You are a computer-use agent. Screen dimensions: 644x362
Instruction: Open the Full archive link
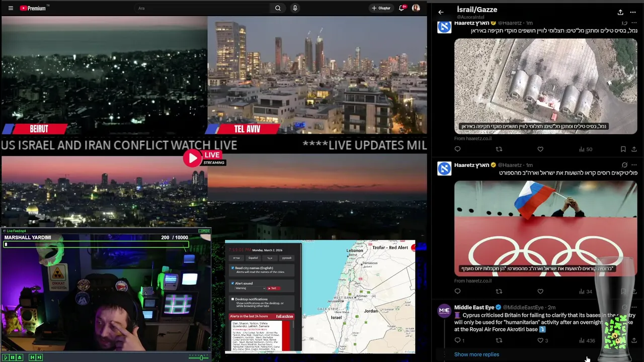point(284,316)
